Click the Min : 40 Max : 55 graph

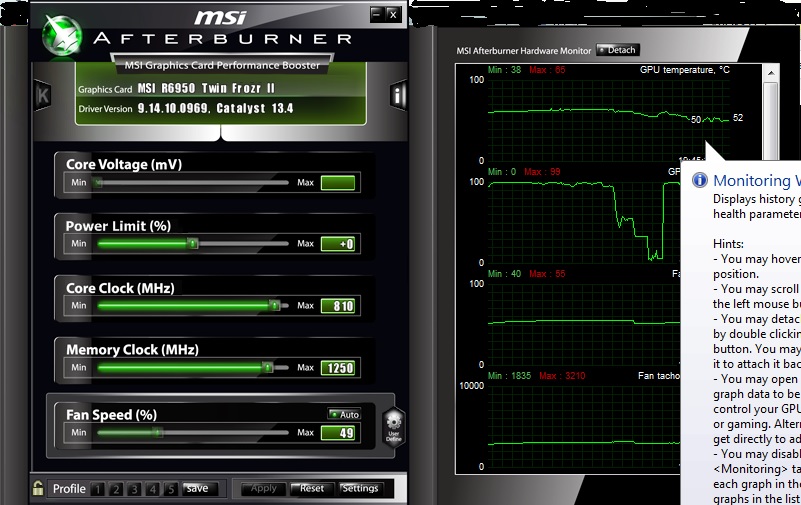tap(584, 324)
